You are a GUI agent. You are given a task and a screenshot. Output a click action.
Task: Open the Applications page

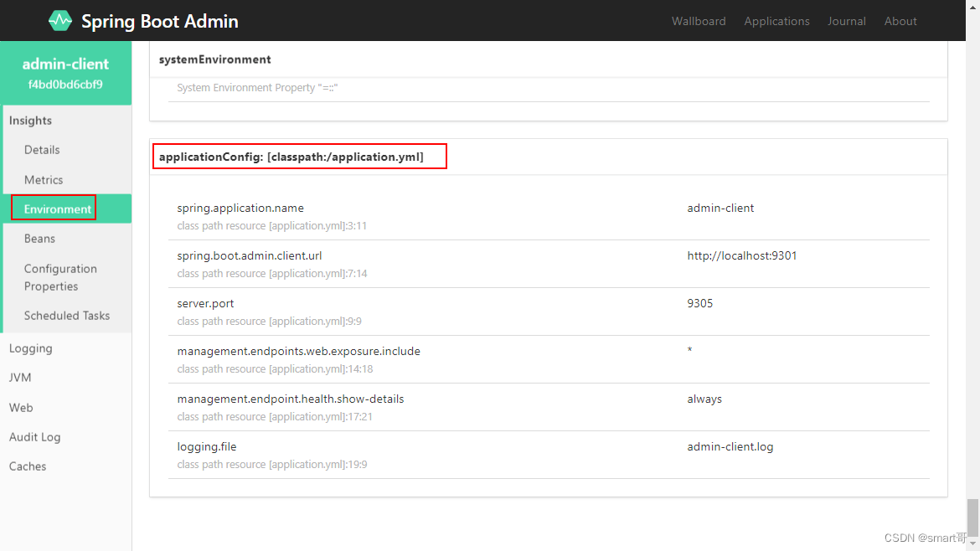(776, 21)
